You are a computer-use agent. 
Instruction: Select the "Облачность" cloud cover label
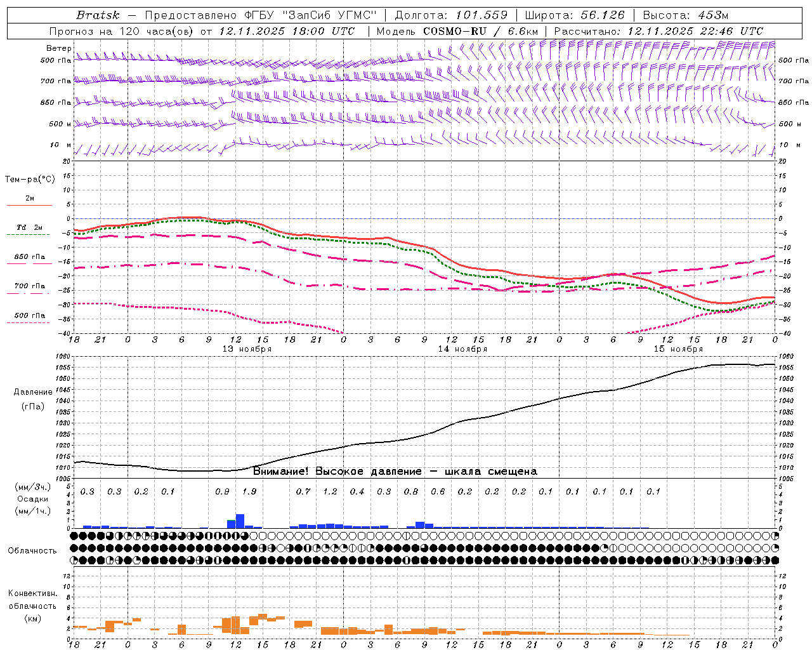[32, 551]
